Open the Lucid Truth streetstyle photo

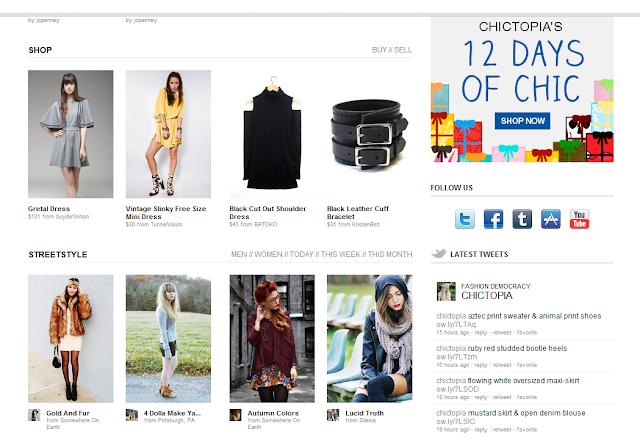point(369,339)
